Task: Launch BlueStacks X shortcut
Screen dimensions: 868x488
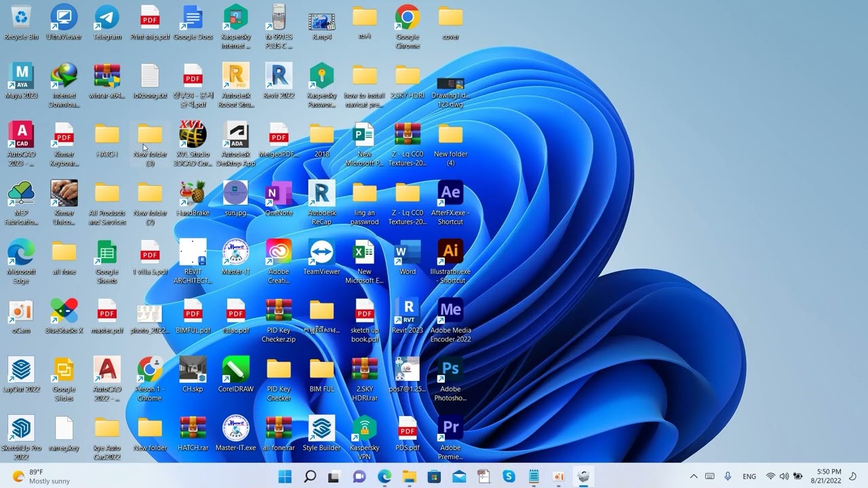Action: pos(64,317)
